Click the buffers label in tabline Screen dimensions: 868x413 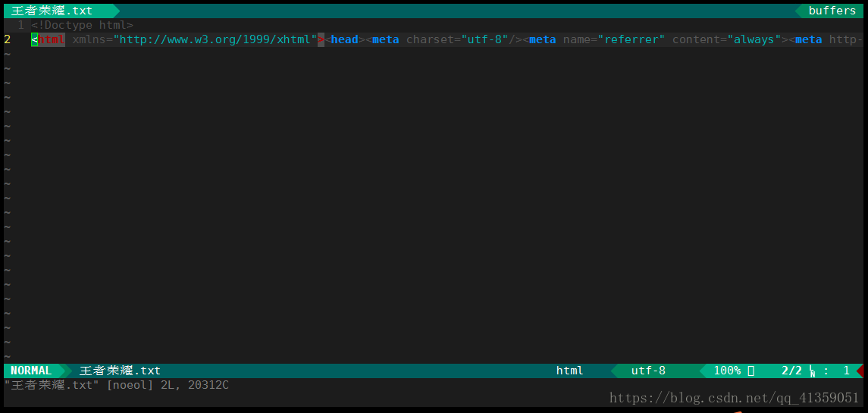[x=832, y=11]
